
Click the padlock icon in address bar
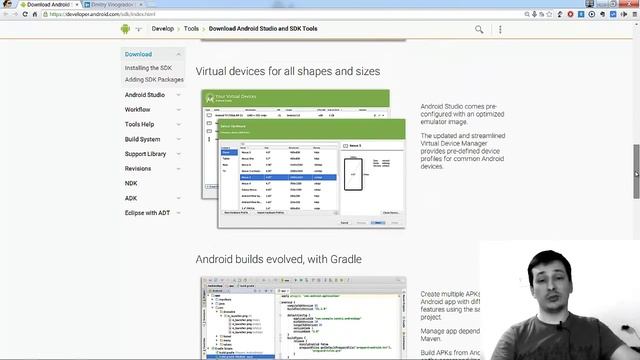pos(45,14)
